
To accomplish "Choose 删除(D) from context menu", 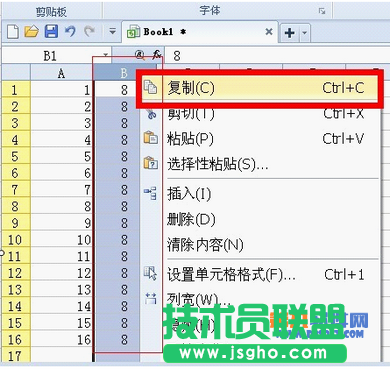I will coord(260,219).
